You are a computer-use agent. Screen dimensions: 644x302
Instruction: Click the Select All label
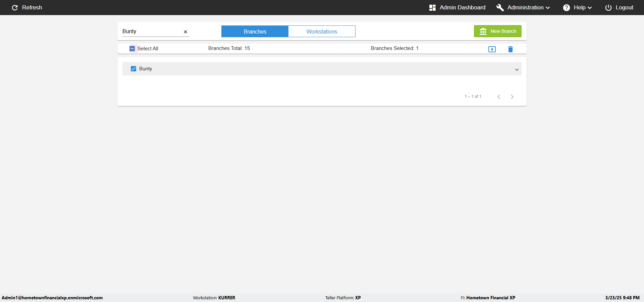(x=148, y=49)
